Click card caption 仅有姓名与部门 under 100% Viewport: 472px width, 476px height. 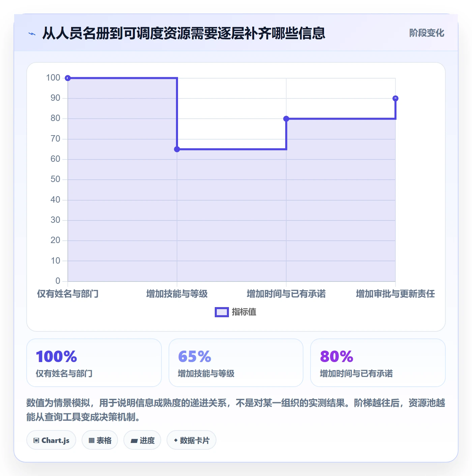click(64, 374)
